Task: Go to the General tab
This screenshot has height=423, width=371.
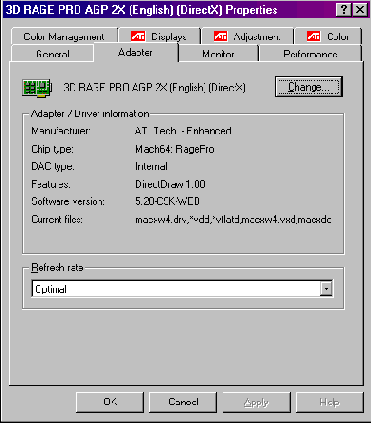Action: click(52, 54)
